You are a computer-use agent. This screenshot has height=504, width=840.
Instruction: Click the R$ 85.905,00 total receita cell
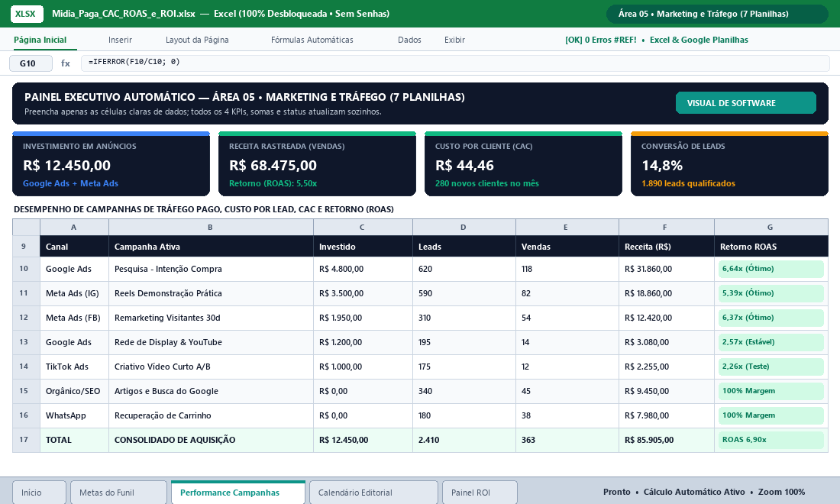pos(666,440)
